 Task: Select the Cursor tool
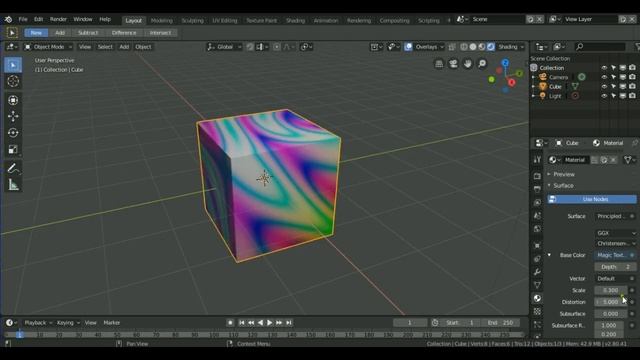coord(13,81)
